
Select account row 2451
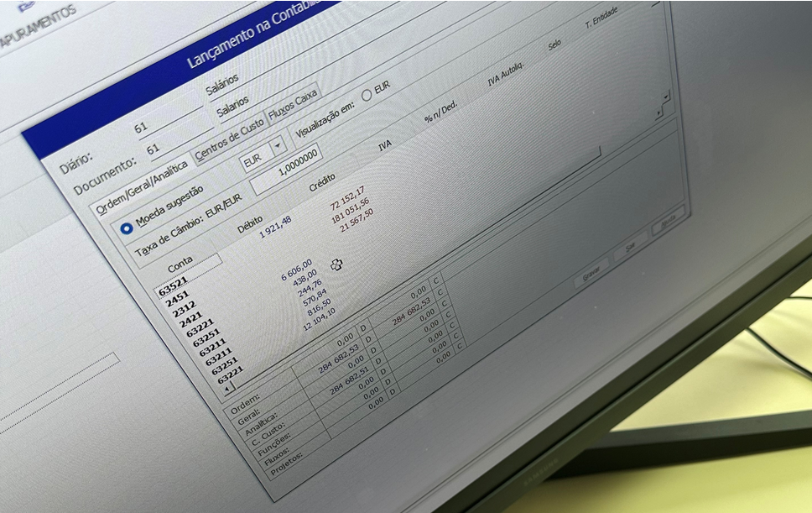tap(177, 300)
